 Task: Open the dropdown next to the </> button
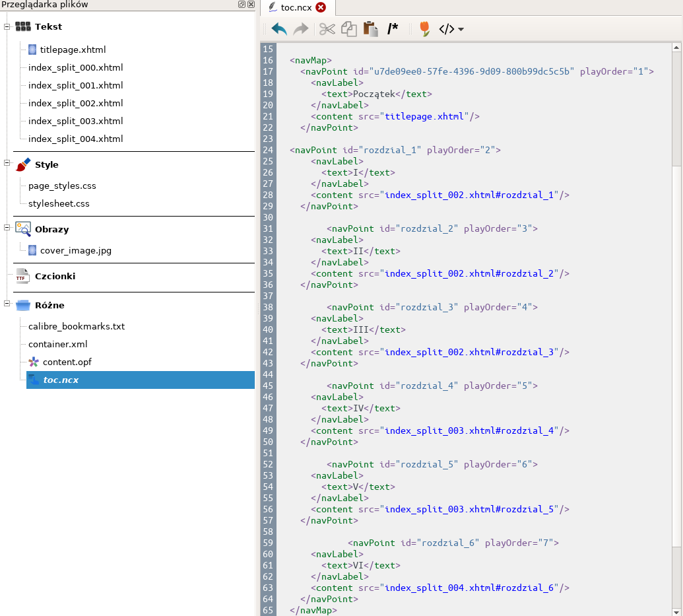tap(460, 29)
